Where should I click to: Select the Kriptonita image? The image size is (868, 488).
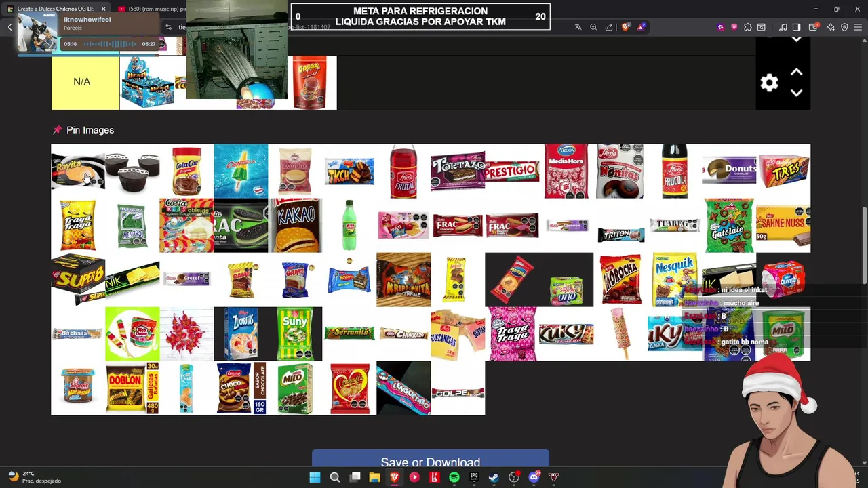(403, 279)
